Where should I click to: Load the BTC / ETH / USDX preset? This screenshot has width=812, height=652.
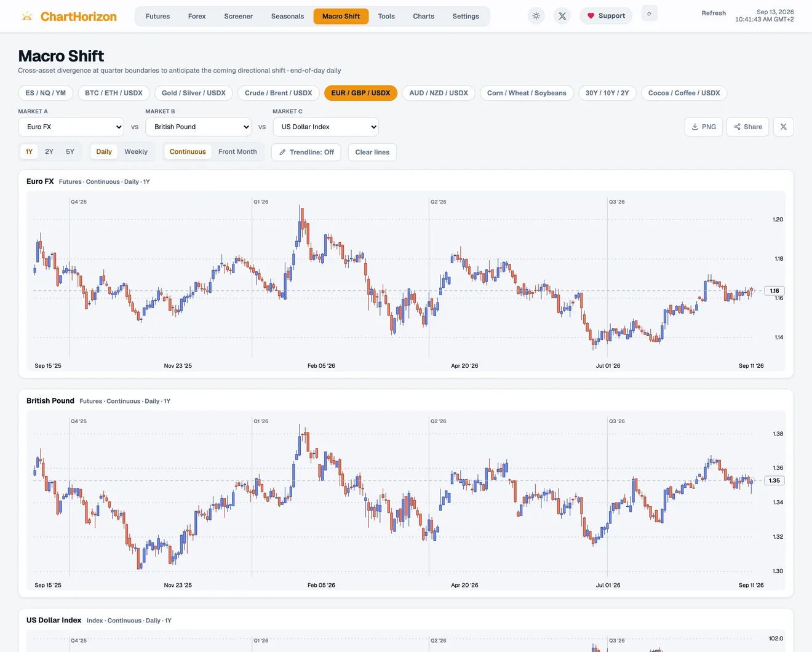114,93
